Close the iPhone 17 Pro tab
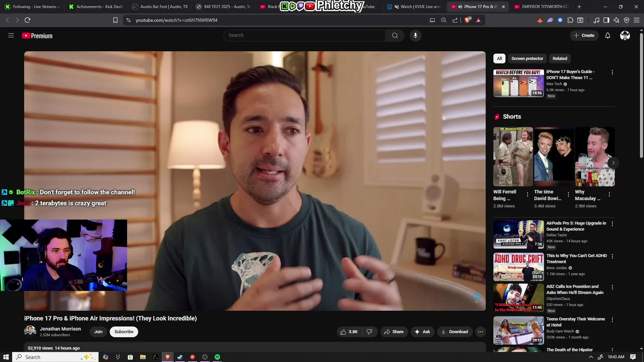644x362 pixels. coord(503,7)
